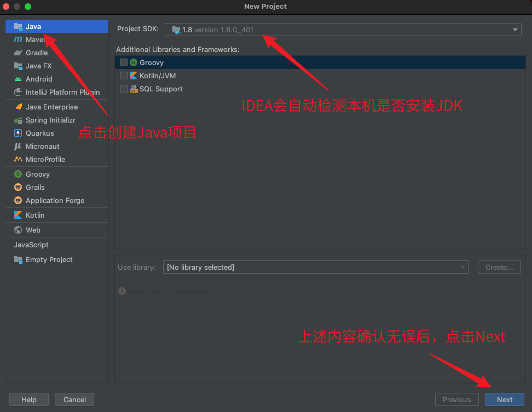532x412 pixels.
Task: Select the Quarkus project icon
Action: tap(18, 134)
